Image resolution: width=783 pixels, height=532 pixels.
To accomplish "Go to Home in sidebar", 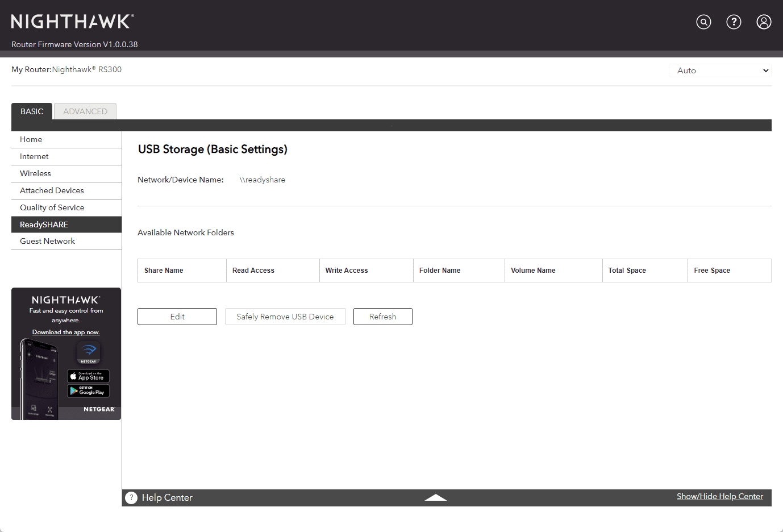I will (x=31, y=140).
